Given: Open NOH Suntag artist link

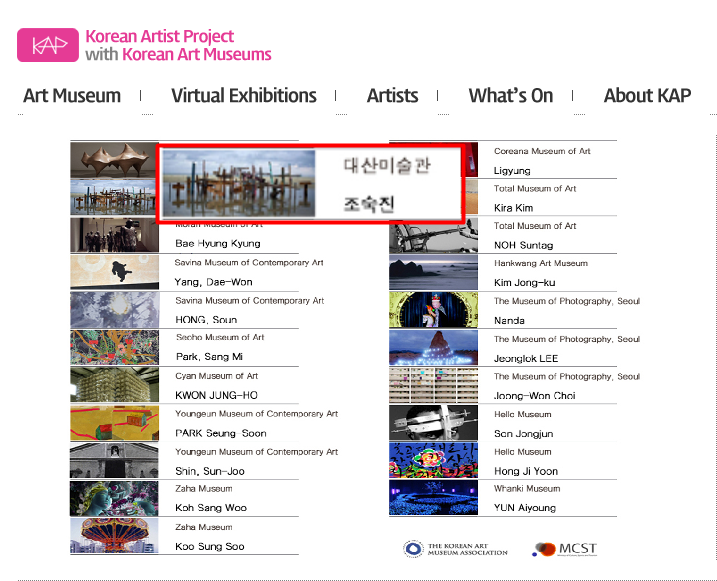Looking at the screenshot, I should [523, 245].
